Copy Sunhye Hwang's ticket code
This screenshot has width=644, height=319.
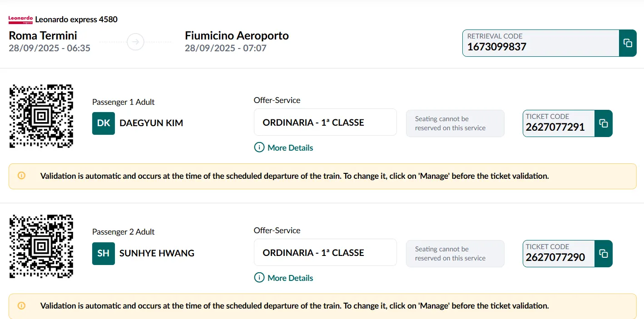pyautogui.click(x=603, y=254)
